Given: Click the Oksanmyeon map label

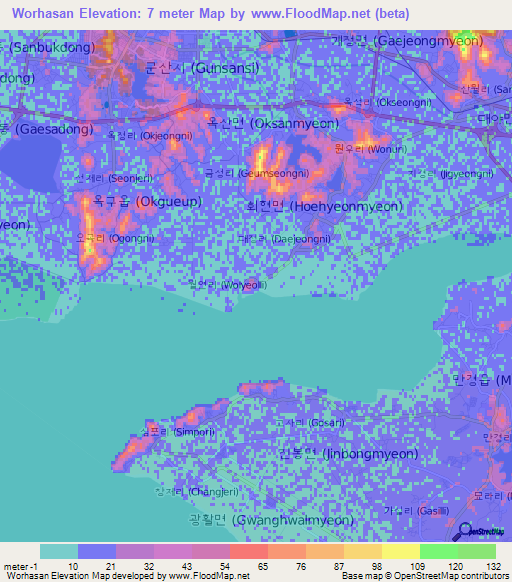Looking at the screenshot, I should (x=273, y=123).
